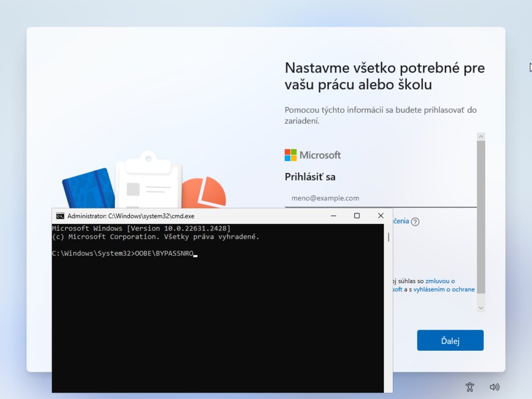Click the sign-in panel scrollbar thumb
The width and height of the screenshot is (532, 399).
pos(481,217)
